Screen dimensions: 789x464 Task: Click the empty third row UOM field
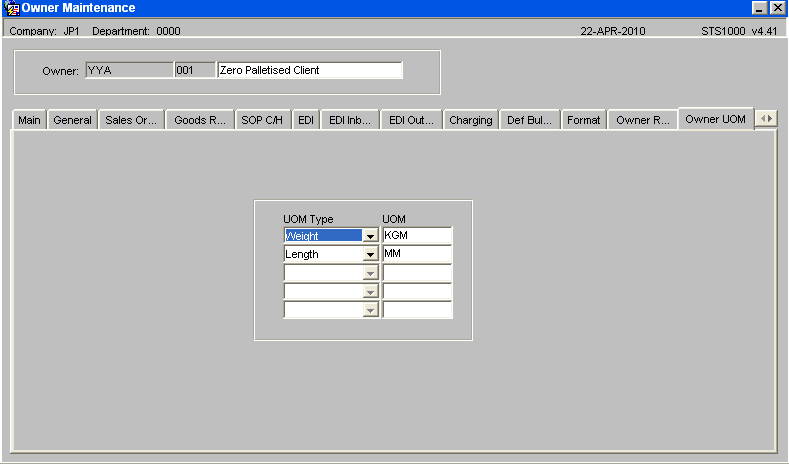coord(417,272)
